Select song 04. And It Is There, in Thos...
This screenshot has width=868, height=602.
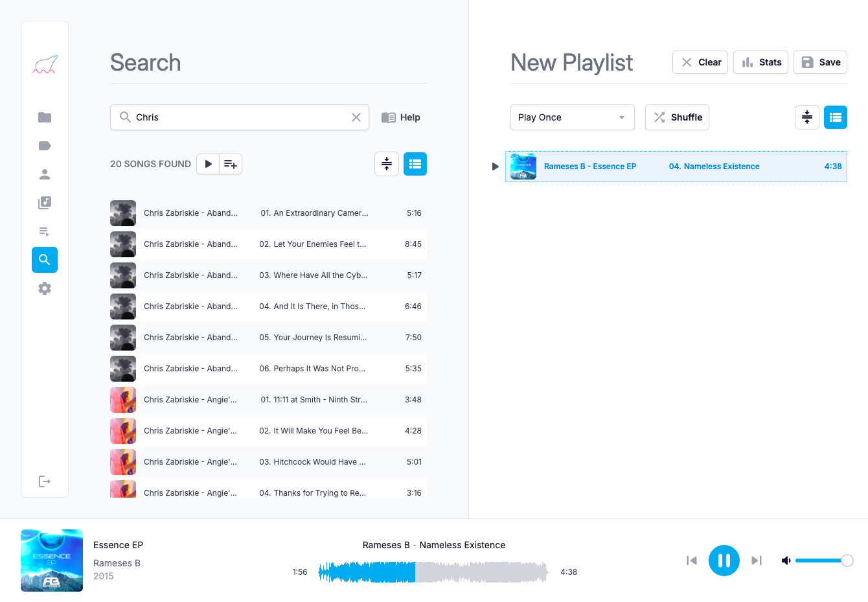point(268,307)
